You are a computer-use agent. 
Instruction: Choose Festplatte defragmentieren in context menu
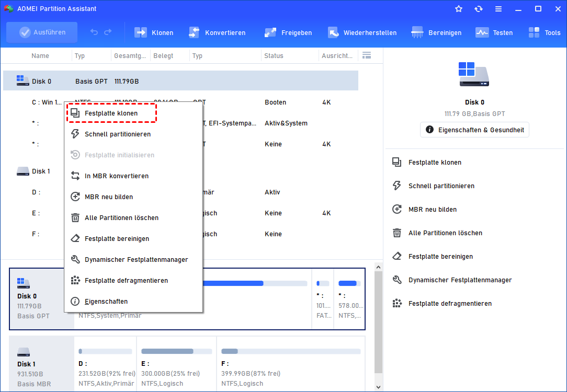tap(133, 281)
